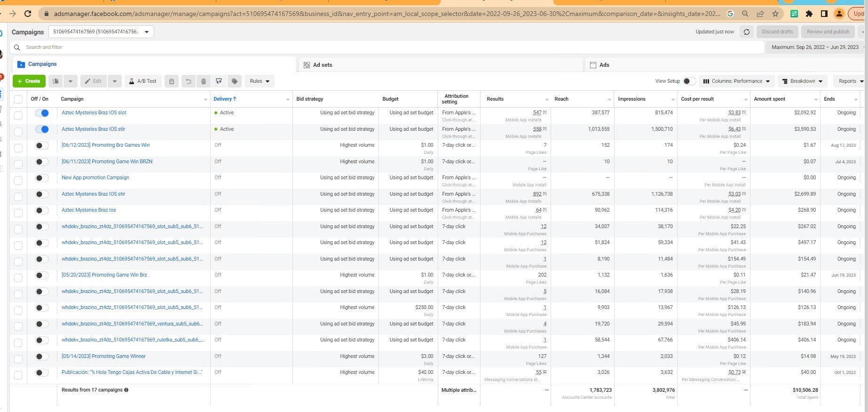Toggle off Aztec Mysteries Braz IOS slot campaign
This screenshot has height=412, width=868.
pyautogui.click(x=42, y=113)
